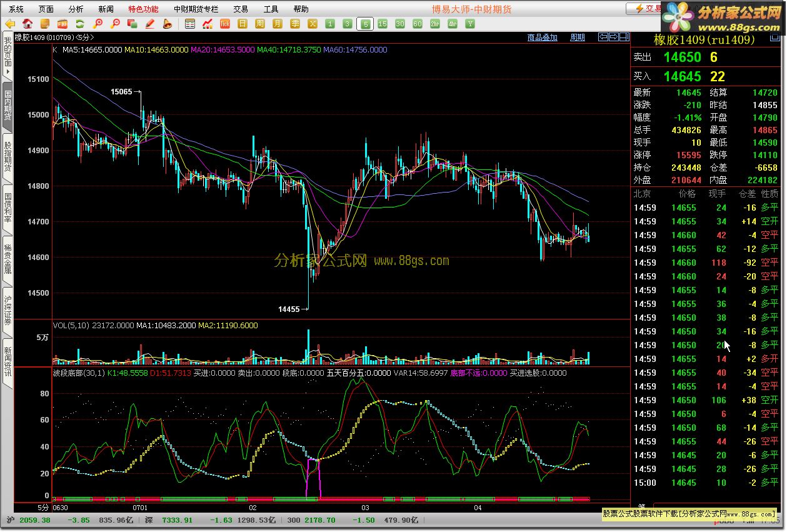Select 1-minute period button
This screenshot has height=532, width=787.
click(x=330, y=24)
